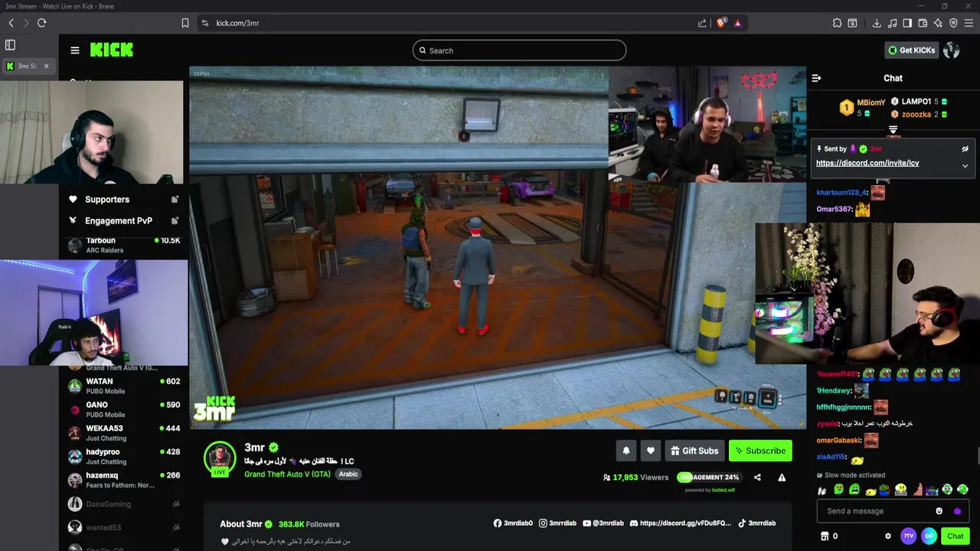The height and width of the screenshot is (551, 980).
Task: Reload the page
Action: [41, 23]
